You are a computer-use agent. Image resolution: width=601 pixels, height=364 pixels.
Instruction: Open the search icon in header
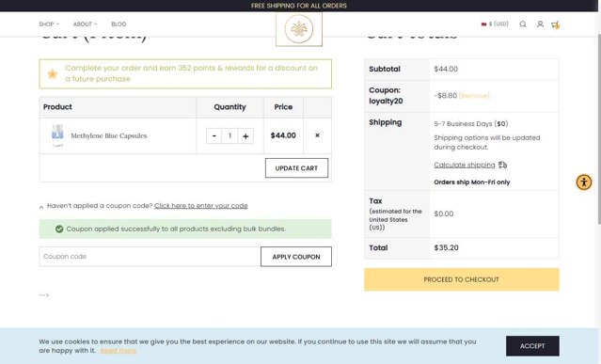pyautogui.click(x=522, y=24)
